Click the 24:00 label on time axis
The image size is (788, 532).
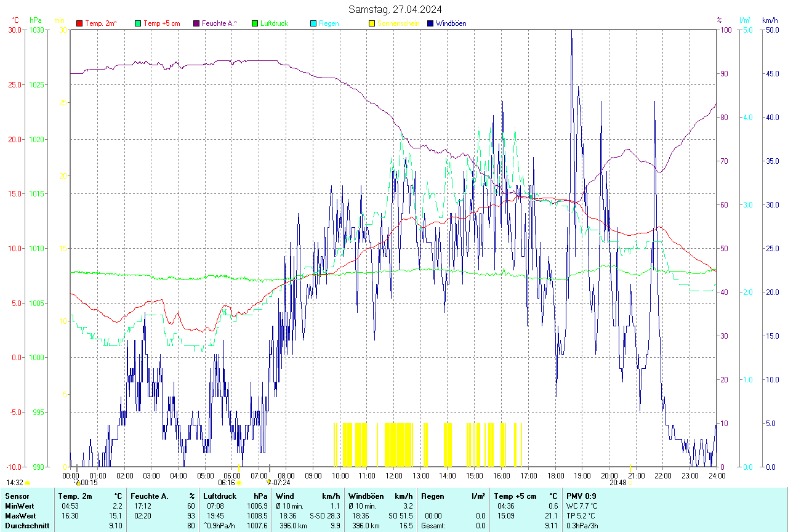(717, 475)
